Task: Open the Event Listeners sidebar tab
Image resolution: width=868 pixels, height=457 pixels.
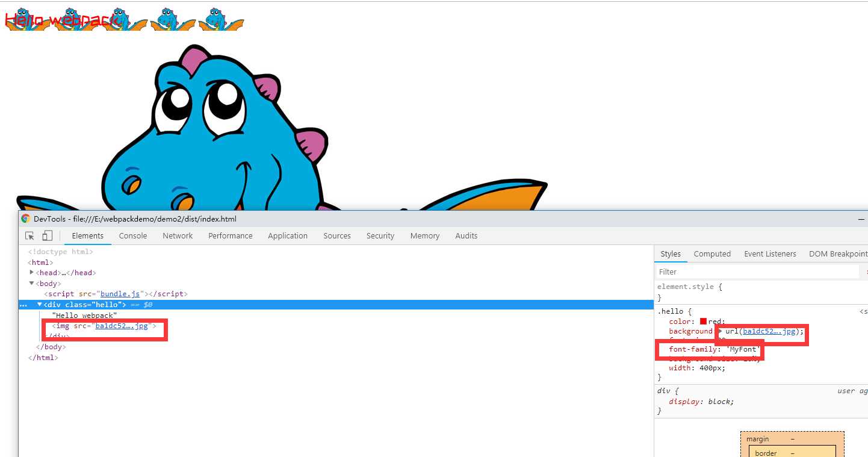Action: (x=770, y=253)
